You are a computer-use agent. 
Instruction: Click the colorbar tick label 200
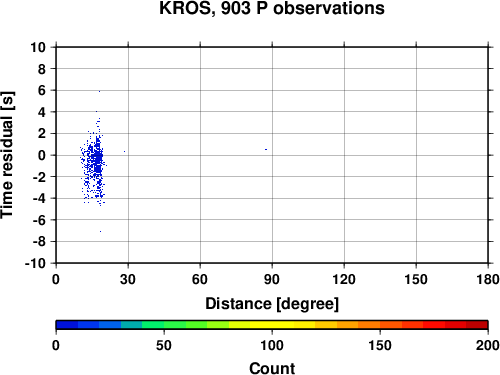[488, 345]
